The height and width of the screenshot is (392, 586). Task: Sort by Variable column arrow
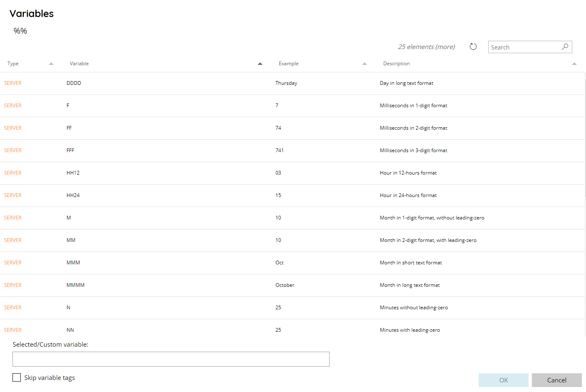click(260, 64)
